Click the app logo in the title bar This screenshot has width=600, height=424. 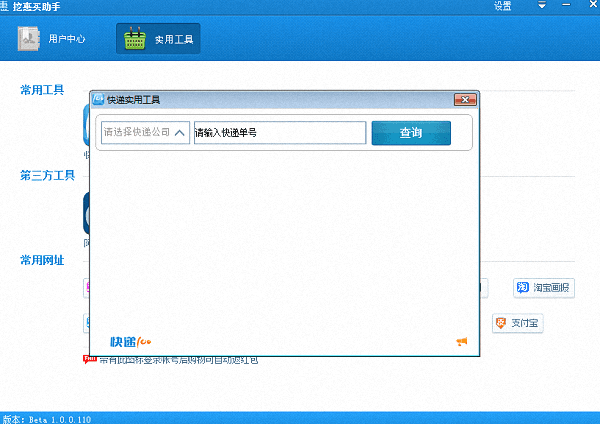6,7
